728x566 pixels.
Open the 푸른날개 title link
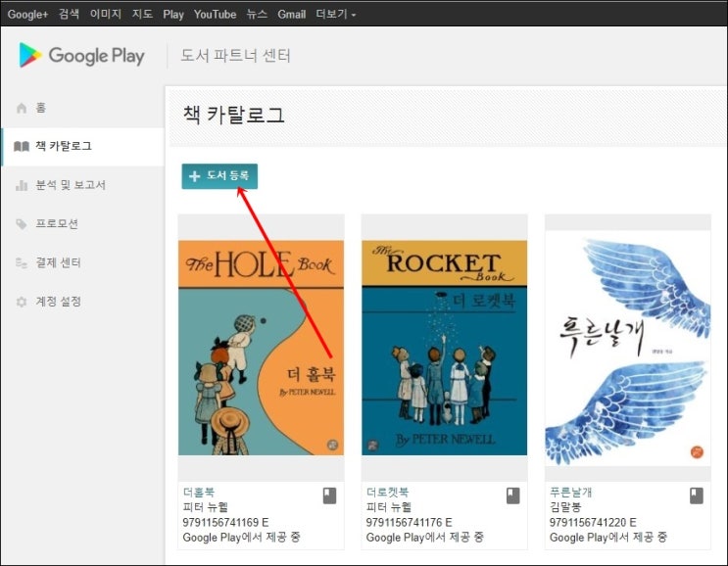(x=571, y=492)
